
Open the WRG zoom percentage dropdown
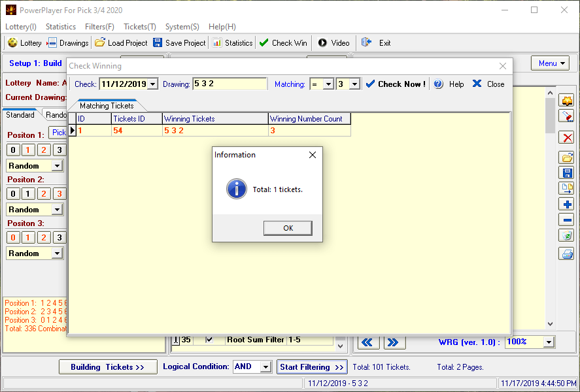point(549,342)
